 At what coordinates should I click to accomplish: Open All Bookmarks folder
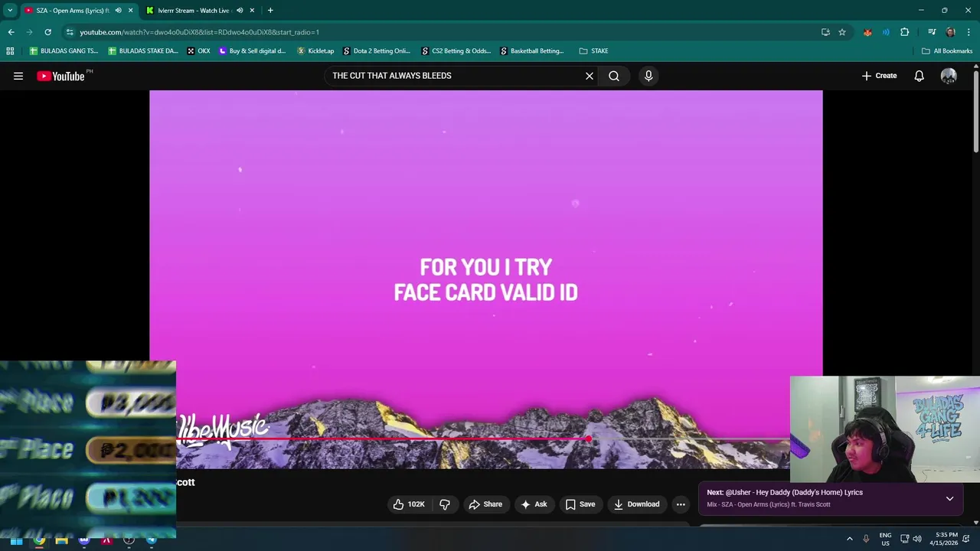947,51
